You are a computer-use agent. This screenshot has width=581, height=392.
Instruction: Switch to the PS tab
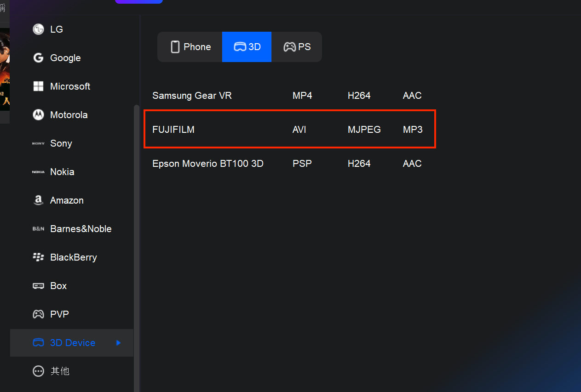coord(297,47)
